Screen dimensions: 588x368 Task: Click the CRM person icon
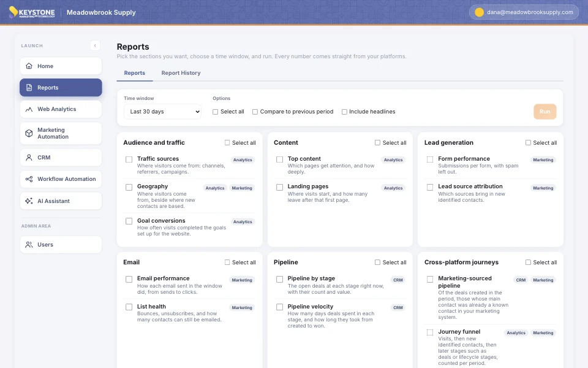point(29,158)
